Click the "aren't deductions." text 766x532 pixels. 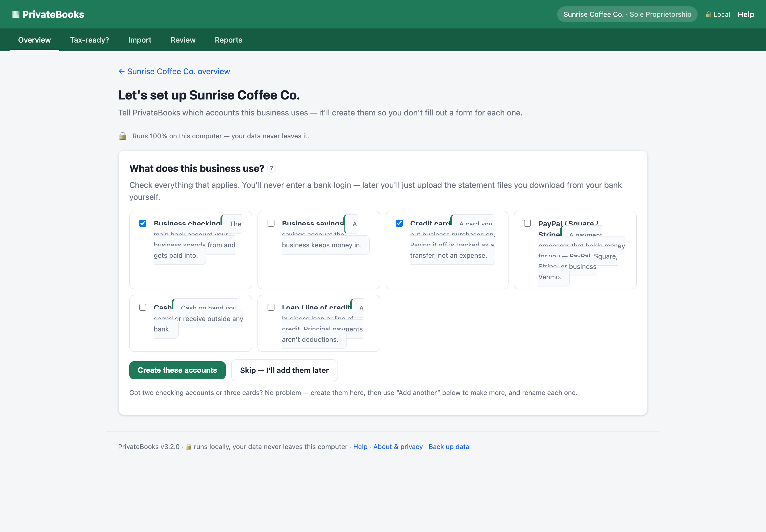[310, 339]
